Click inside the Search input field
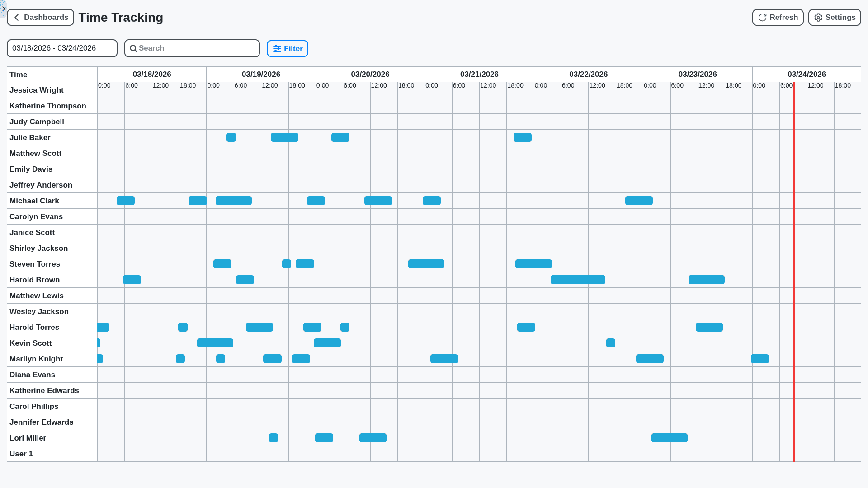The height and width of the screenshot is (488, 868). [x=192, y=48]
